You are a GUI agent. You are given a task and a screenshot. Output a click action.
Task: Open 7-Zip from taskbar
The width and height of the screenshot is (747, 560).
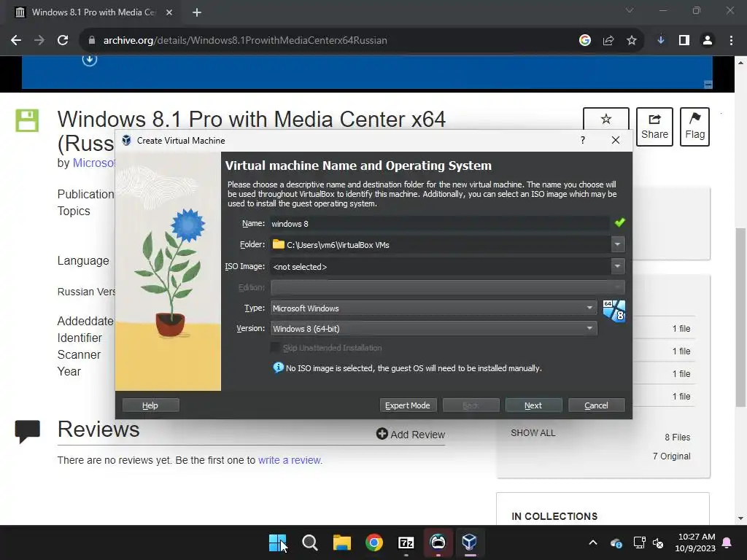pos(406,542)
